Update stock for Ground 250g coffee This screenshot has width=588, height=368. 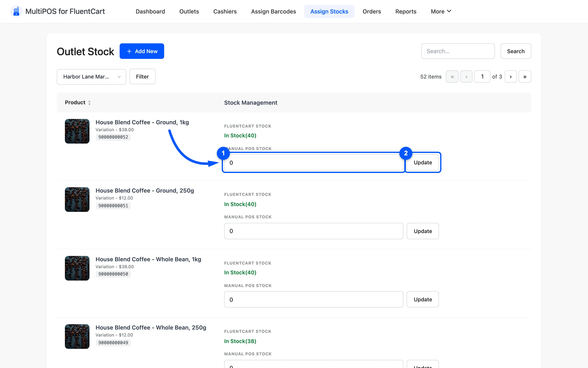point(423,231)
